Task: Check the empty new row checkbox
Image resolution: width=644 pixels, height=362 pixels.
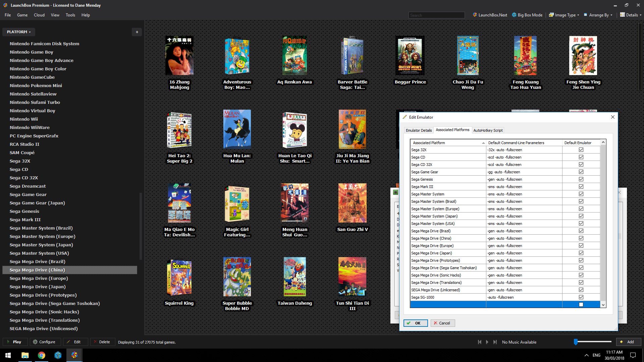Action: tap(581, 305)
